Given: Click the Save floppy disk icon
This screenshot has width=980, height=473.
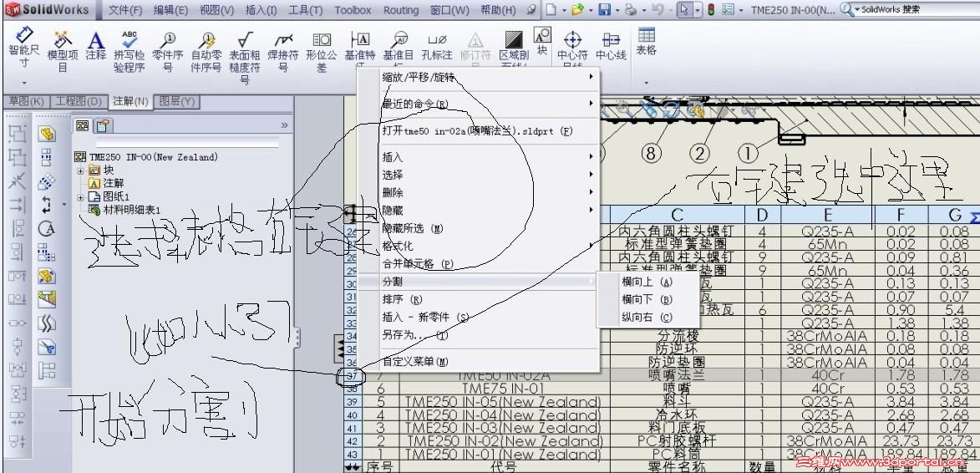Looking at the screenshot, I should point(604,10).
